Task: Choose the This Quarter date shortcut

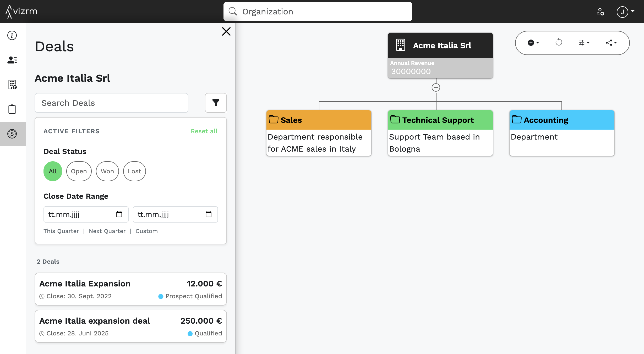Action: click(x=61, y=231)
